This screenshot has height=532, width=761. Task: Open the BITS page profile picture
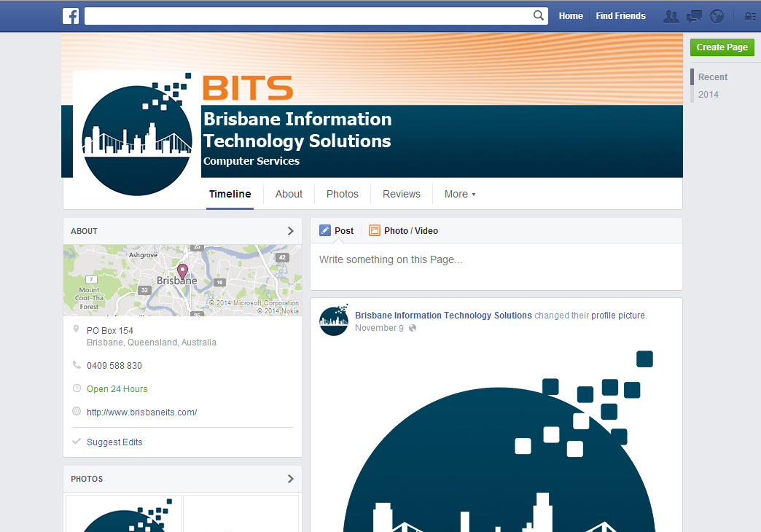tap(137, 136)
